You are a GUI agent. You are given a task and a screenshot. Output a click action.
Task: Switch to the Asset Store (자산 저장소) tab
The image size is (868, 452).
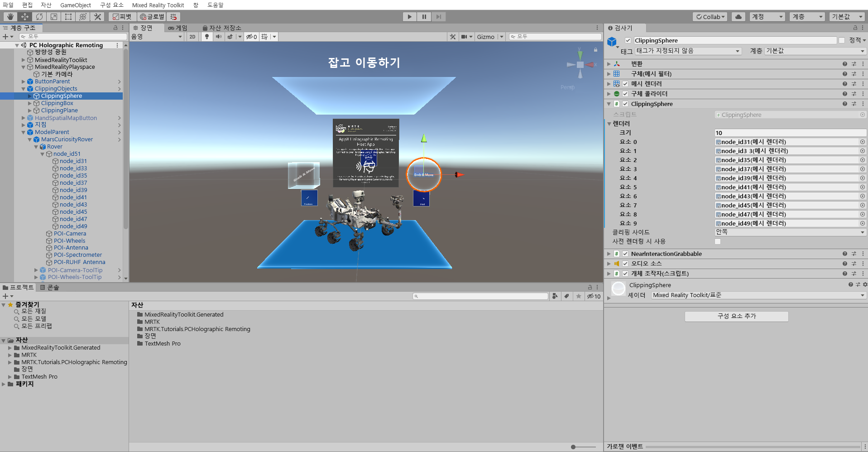pyautogui.click(x=222, y=28)
